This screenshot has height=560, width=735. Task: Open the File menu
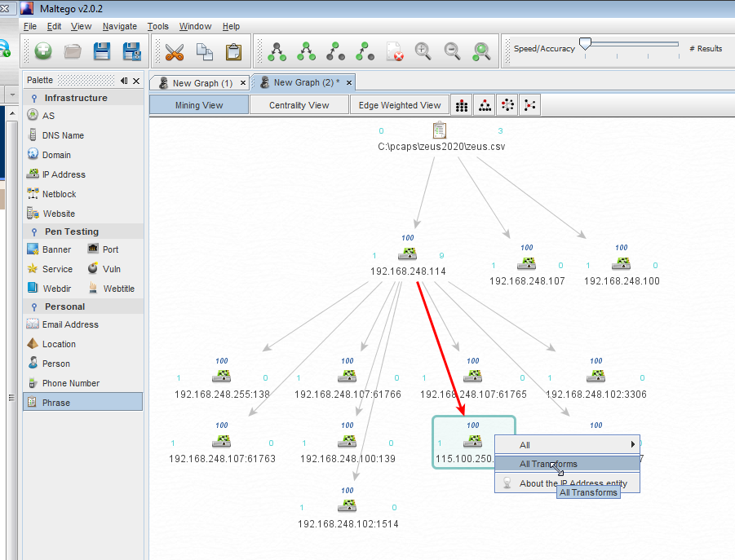(x=30, y=26)
